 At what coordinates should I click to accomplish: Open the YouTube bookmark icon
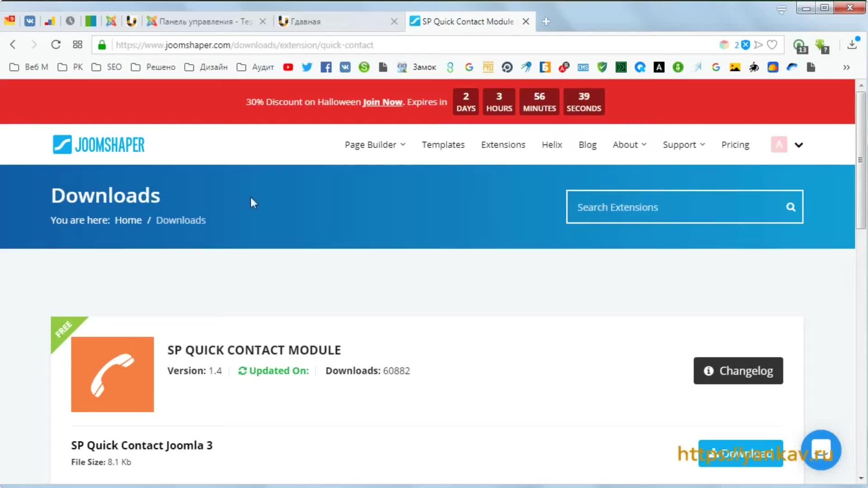pyautogui.click(x=288, y=67)
